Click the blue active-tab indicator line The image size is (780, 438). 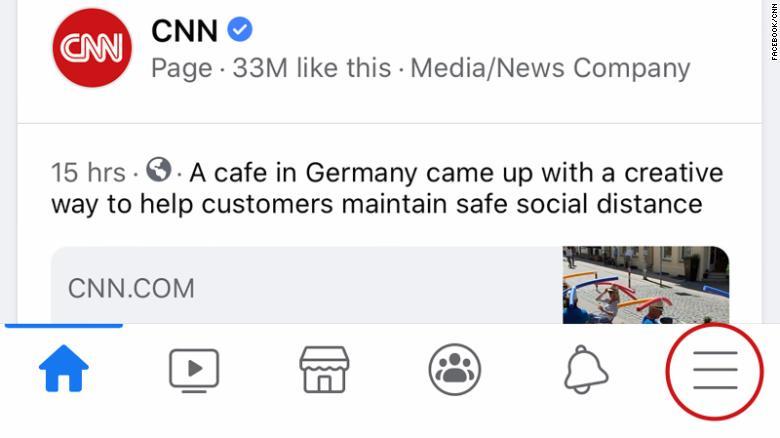point(64,325)
